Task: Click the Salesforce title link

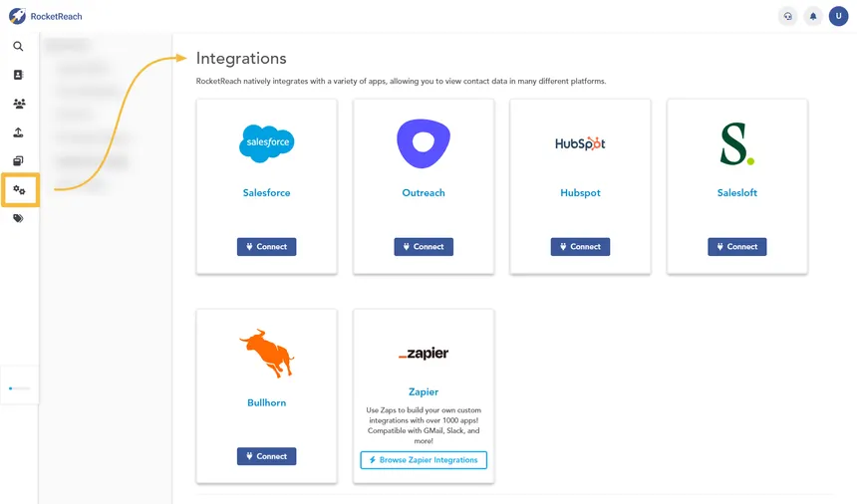Action: (266, 193)
